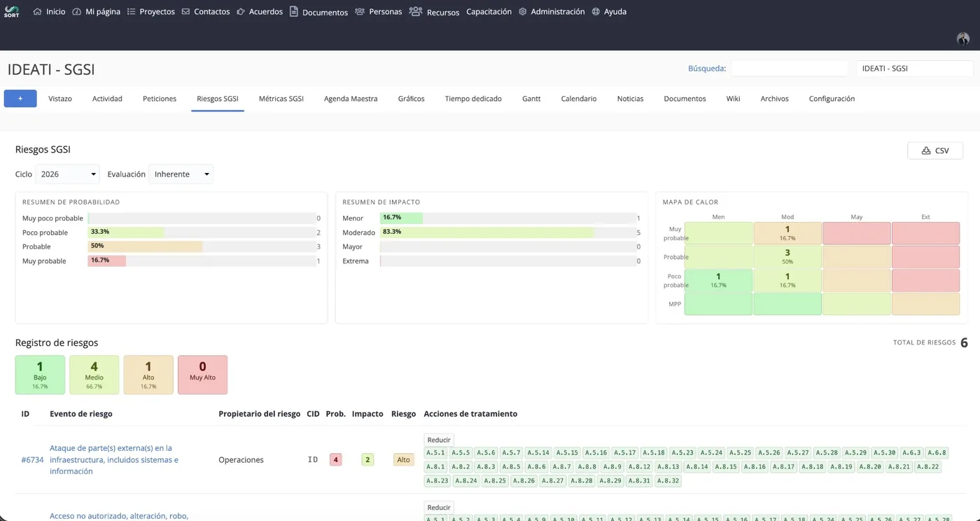The width and height of the screenshot is (980, 521).
Task: Open the IDEATI - SGSI project selector
Action: (x=914, y=69)
